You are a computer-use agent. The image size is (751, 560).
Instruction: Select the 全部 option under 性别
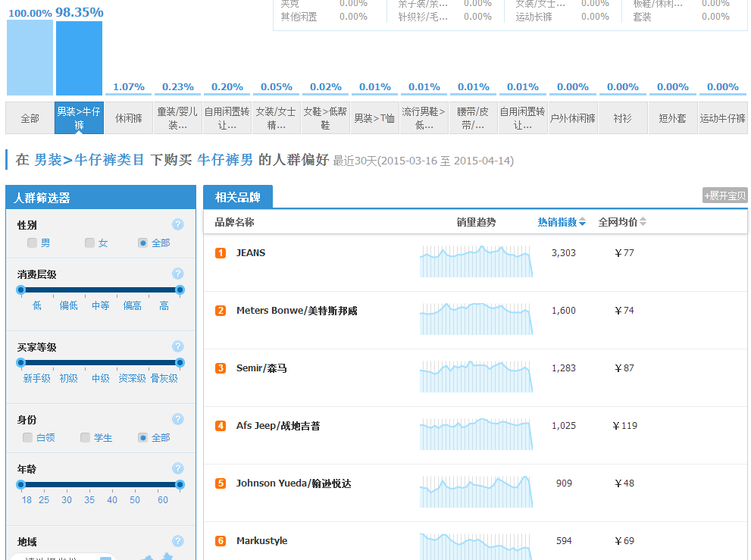click(x=142, y=243)
